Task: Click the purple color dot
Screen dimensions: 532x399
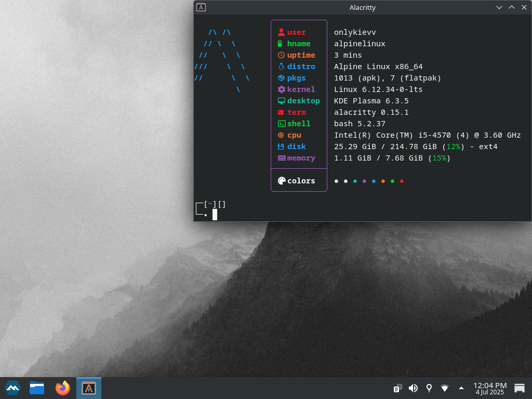Action: click(x=364, y=181)
